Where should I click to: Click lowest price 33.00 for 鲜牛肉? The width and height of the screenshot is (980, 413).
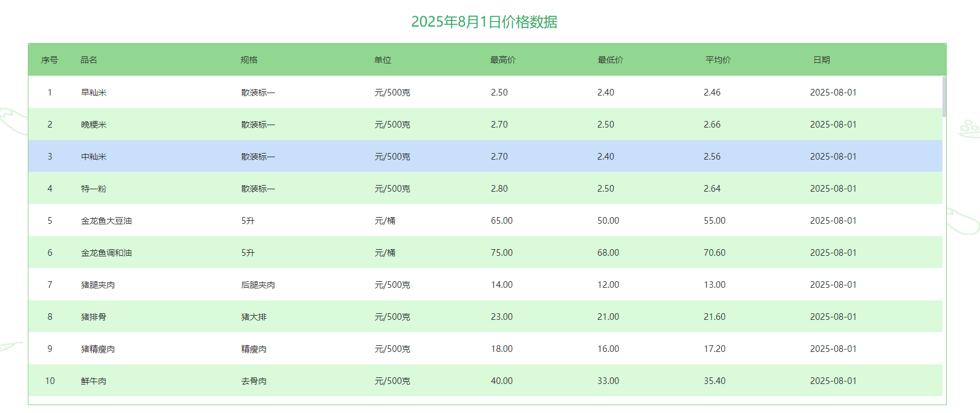coord(608,381)
